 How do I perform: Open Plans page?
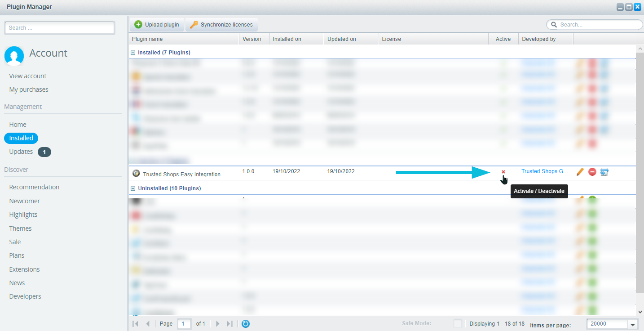(17, 255)
